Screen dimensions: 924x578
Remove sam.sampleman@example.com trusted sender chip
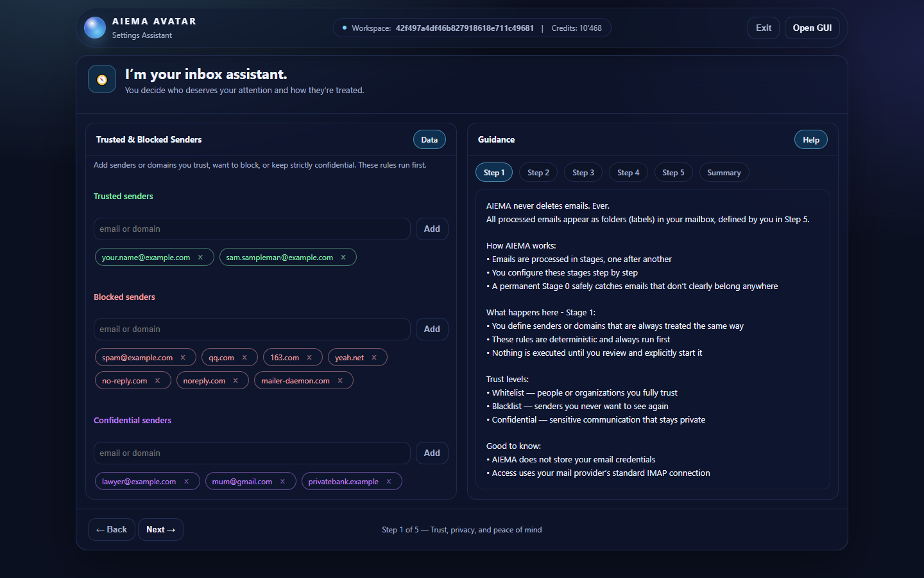[343, 258]
